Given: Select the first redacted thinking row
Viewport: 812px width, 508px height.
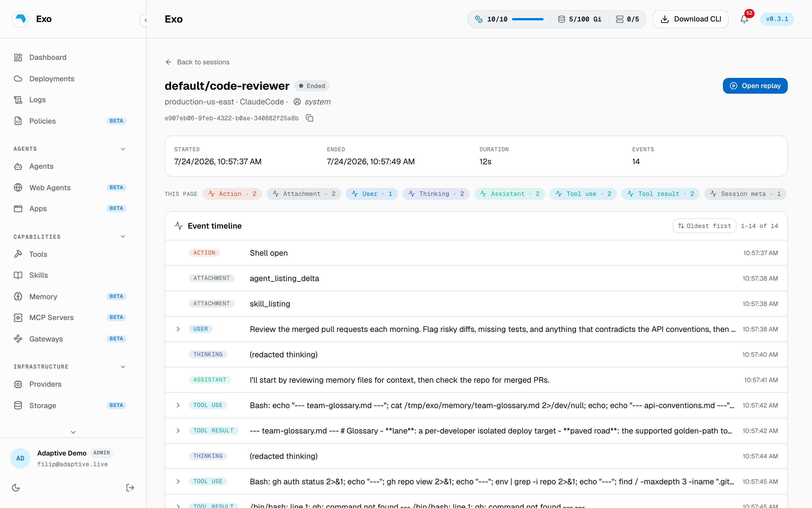Looking at the screenshot, I should coord(476,354).
